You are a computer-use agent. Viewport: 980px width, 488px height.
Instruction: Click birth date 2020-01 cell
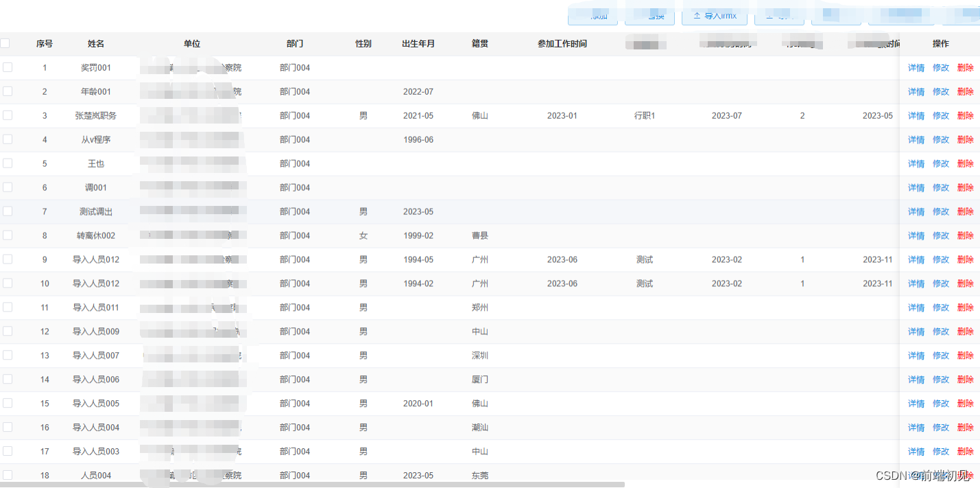pyautogui.click(x=418, y=404)
